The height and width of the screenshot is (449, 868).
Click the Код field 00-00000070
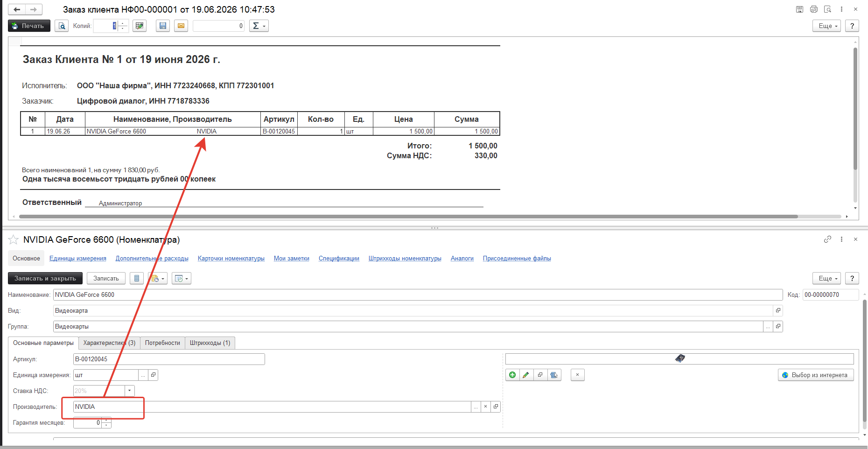pos(831,295)
